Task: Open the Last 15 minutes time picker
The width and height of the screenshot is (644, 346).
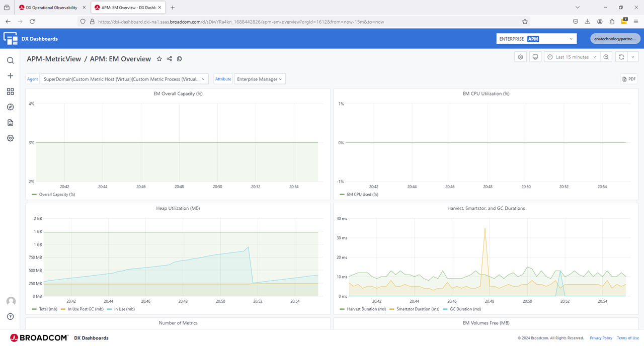Action: pos(572,57)
